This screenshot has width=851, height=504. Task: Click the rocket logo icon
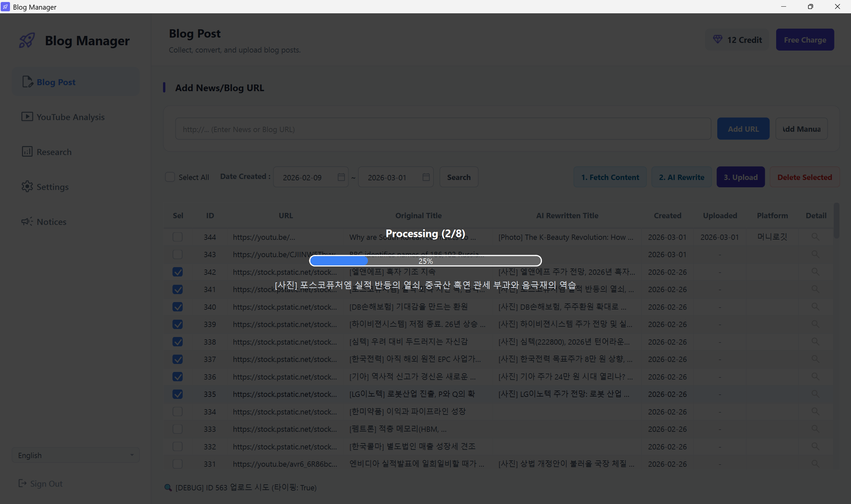27,40
